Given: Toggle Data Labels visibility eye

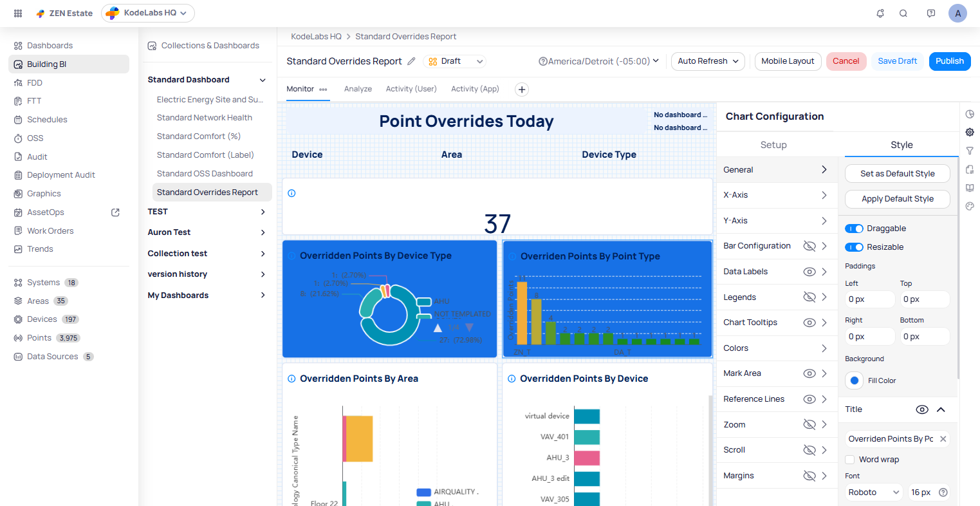Looking at the screenshot, I should pyautogui.click(x=809, y=272).
